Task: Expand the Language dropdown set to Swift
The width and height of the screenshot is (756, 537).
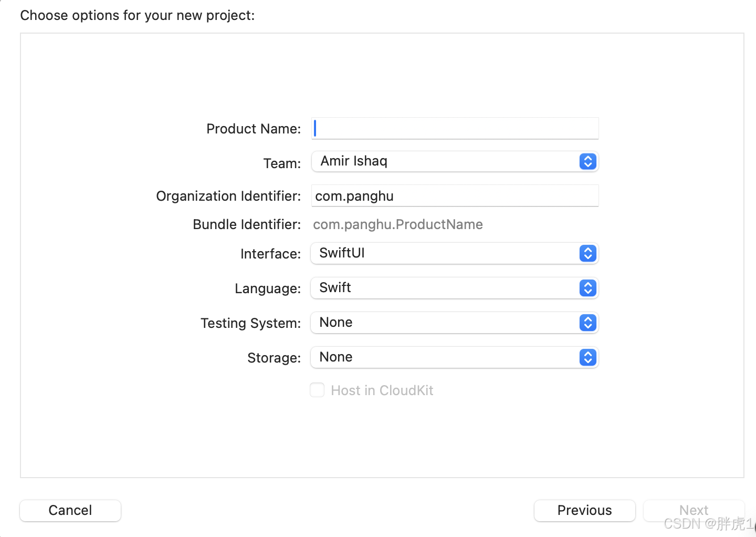Action: tap(455, 288)
